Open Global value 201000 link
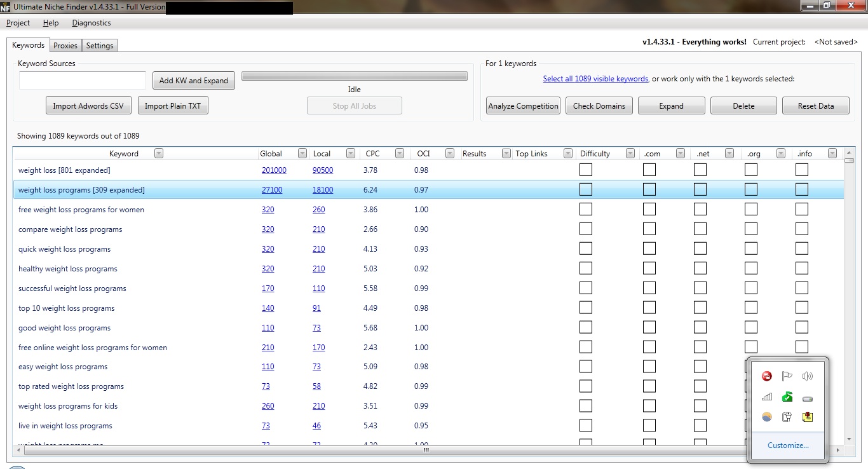The height and width of the screenshot is (469, 868). point(274,170)
